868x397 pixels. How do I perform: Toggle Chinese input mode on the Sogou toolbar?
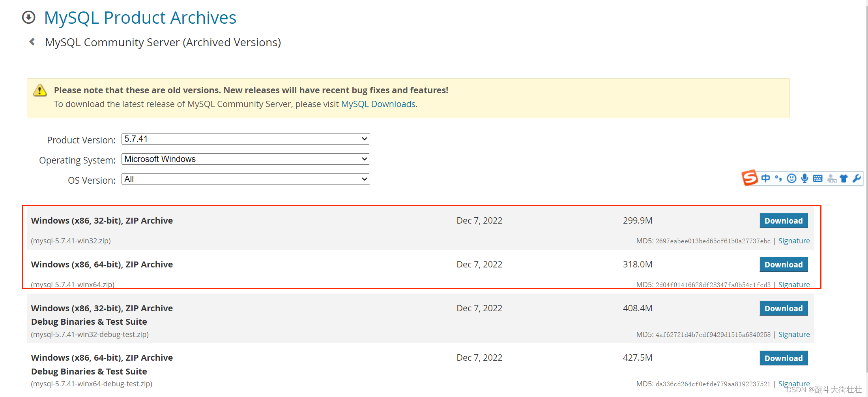(x=765, y=179)
